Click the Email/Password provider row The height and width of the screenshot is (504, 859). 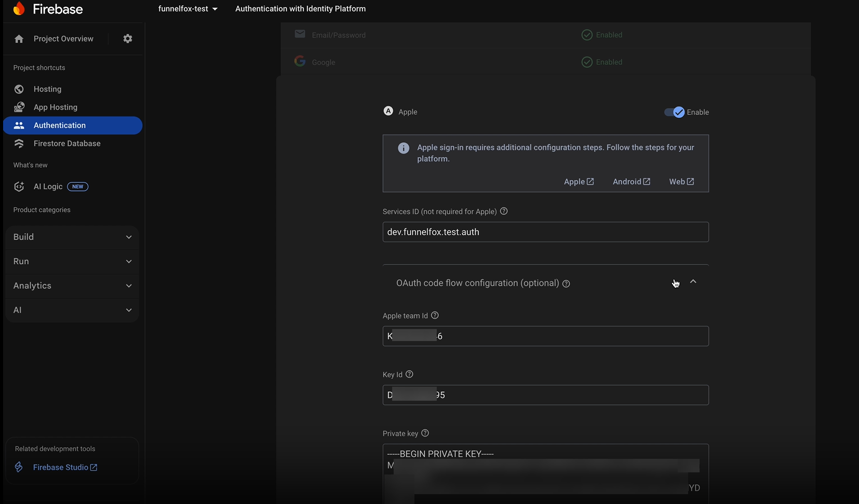coord(546,35)
